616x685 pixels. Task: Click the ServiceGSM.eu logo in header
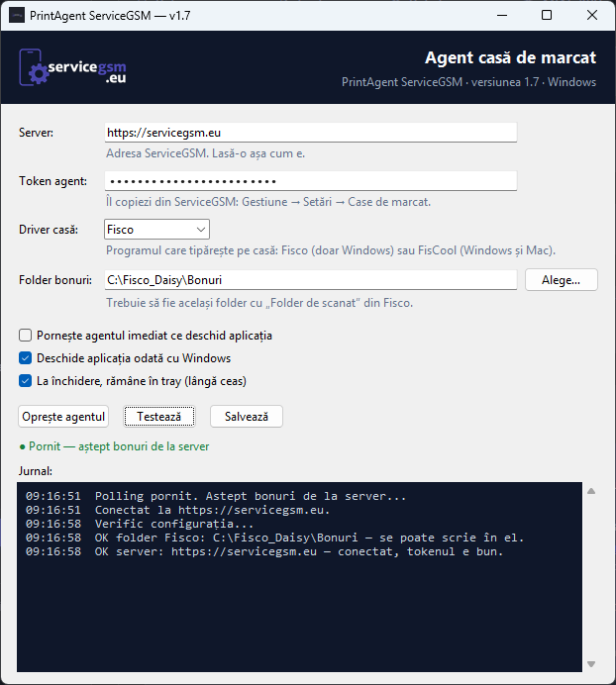(x=72, y=67)
